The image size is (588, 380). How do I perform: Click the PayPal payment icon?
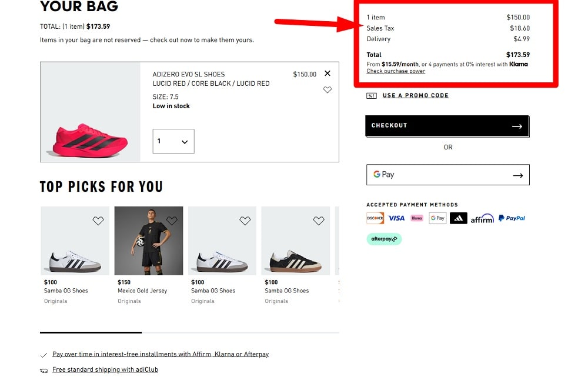tap(512, 218)
